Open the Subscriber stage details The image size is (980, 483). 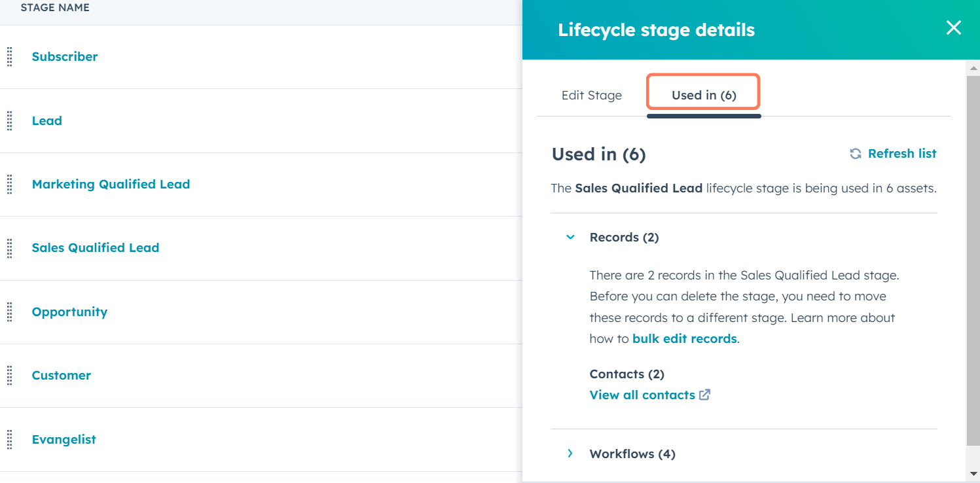tap(64, 57)
